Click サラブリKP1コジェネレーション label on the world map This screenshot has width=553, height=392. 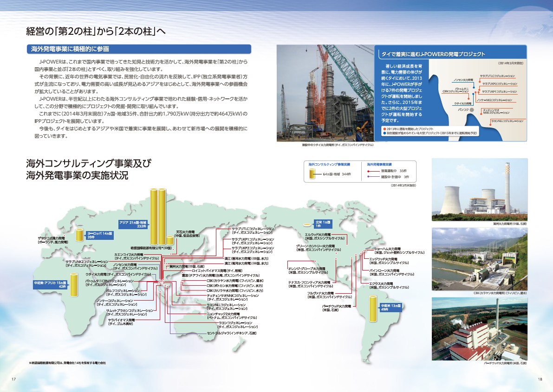253,241
